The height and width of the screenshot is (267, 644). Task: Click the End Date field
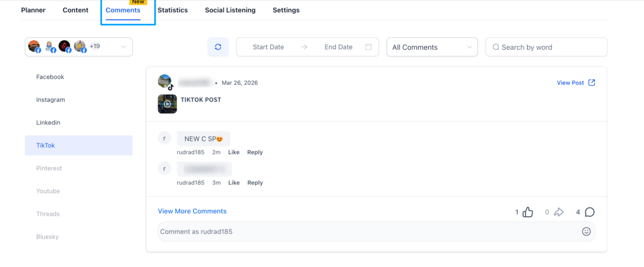(338, 47)
